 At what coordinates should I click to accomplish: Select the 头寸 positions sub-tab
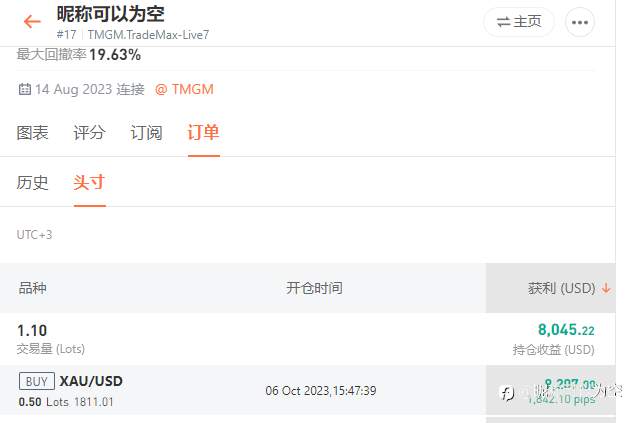[x=89, y=183]
